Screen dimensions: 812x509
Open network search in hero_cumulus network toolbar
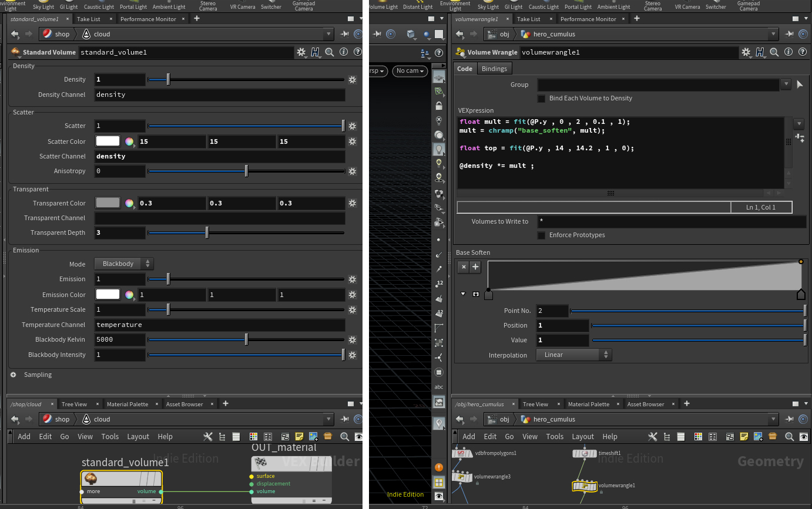[x=790, y=436]
